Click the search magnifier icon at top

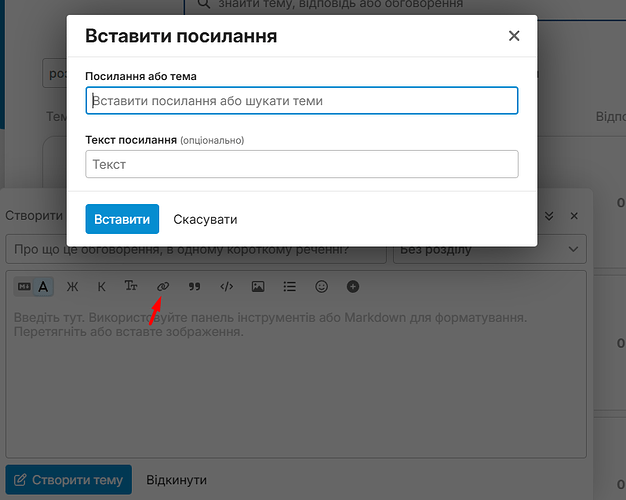click(x=204, y=4)
